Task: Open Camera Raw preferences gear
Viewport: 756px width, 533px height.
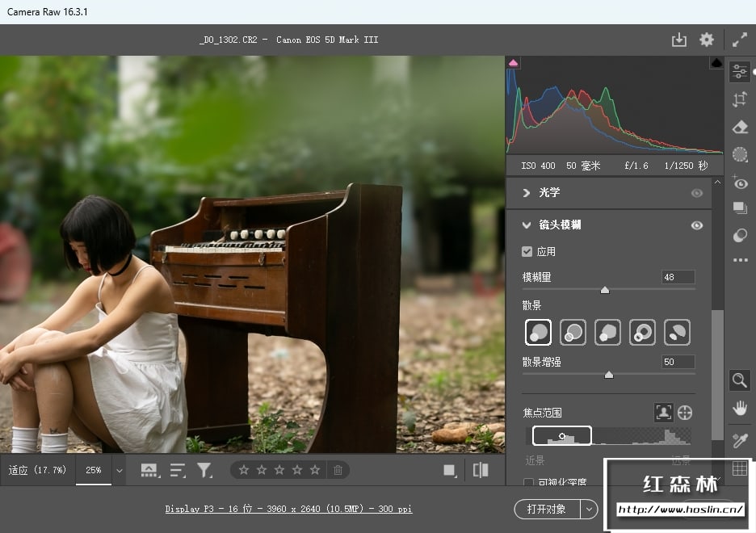Action: point(707,40)
